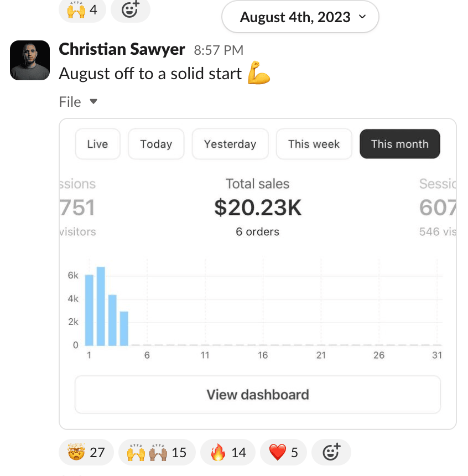
Task: Select the Yesterday time range
Action: coord(230,144)
